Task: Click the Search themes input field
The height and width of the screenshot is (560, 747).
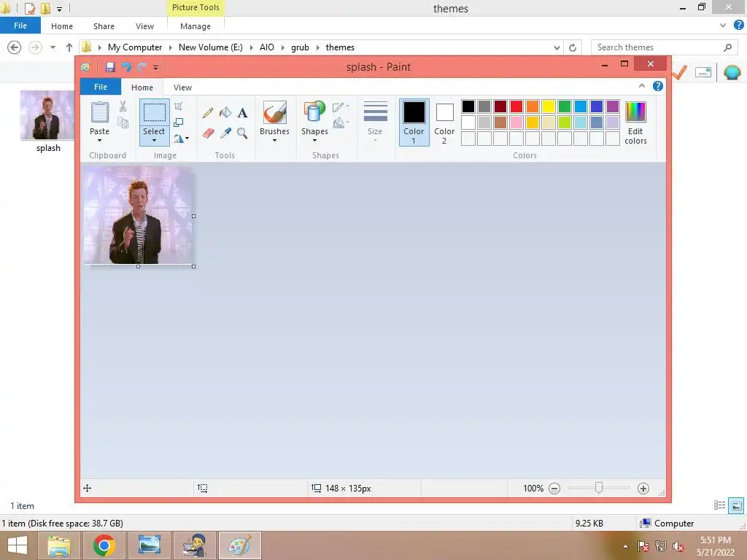Action: coord(662,47)
